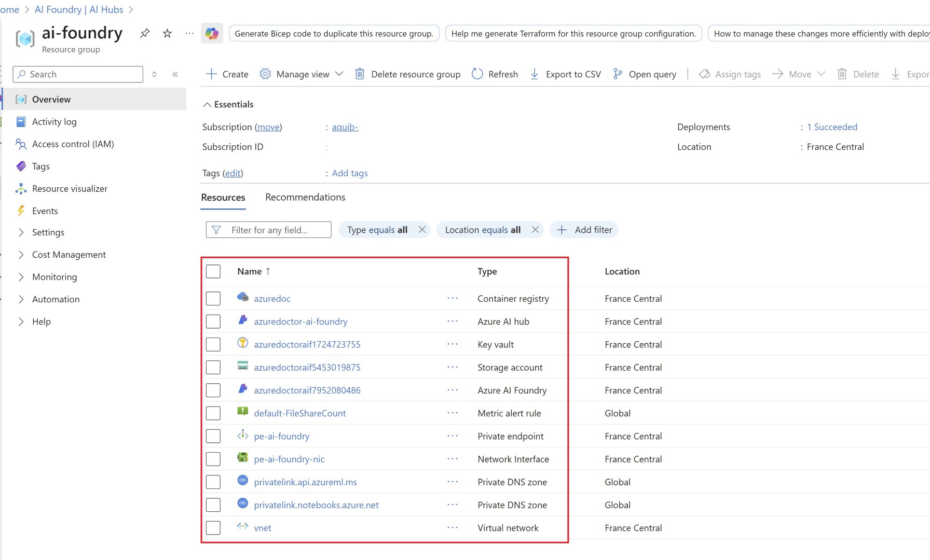Remove the Type equals all filter
This screenshot has height=560, width=930.
click(x=422, y=230)
